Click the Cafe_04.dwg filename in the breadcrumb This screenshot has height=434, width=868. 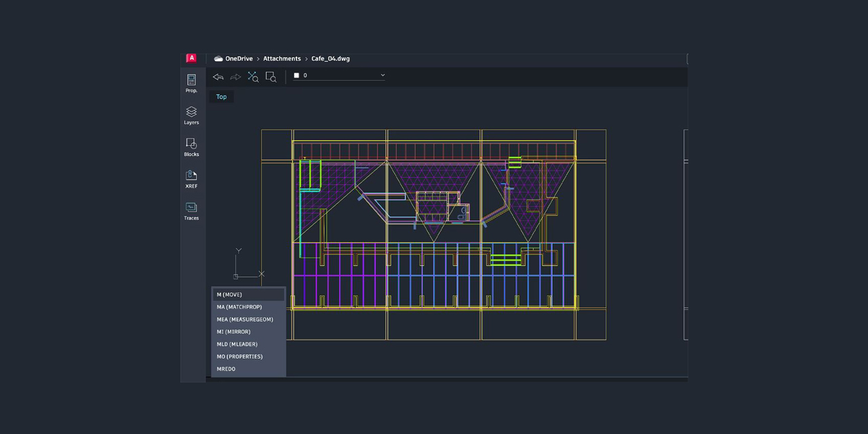click(x=330, y=58)
